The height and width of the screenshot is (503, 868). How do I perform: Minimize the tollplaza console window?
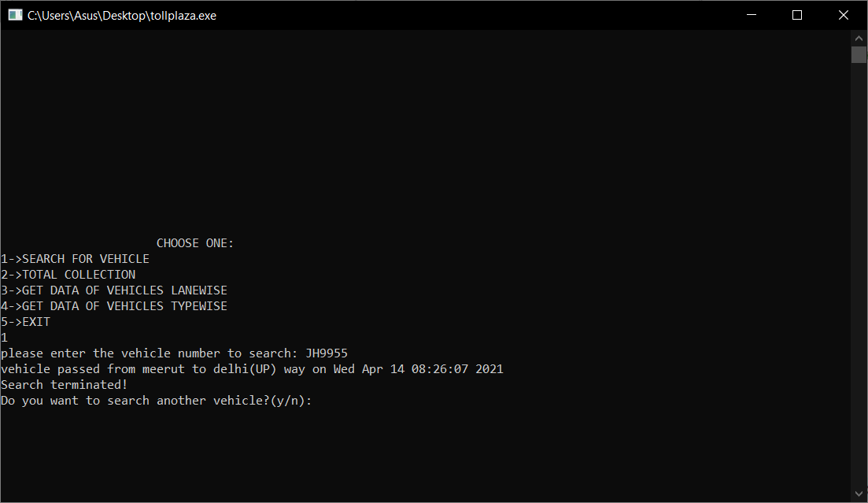pyautogui.click(x=751, y=14)
